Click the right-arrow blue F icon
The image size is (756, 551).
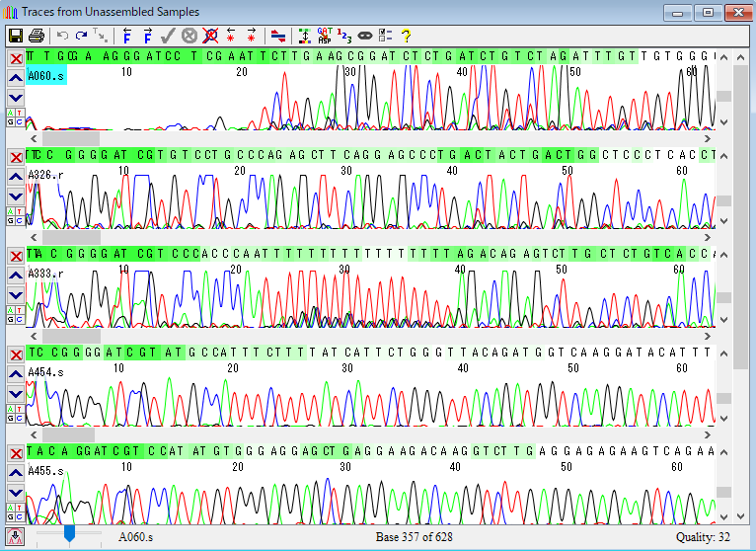pos(147,36)
